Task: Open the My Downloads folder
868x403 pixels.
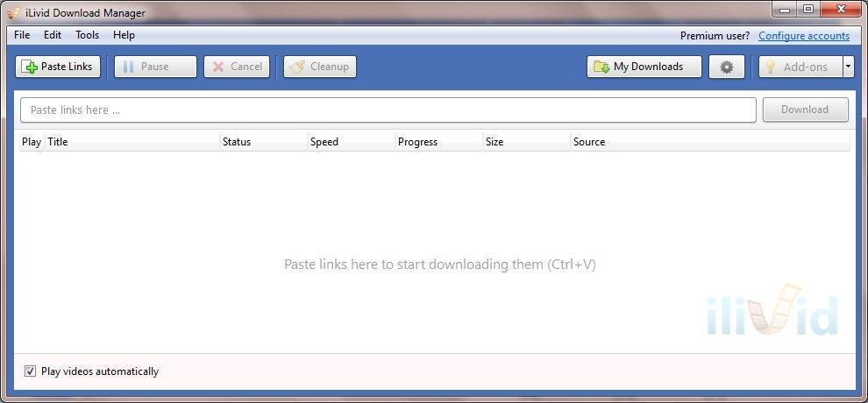Action: [x=644, y=67]
